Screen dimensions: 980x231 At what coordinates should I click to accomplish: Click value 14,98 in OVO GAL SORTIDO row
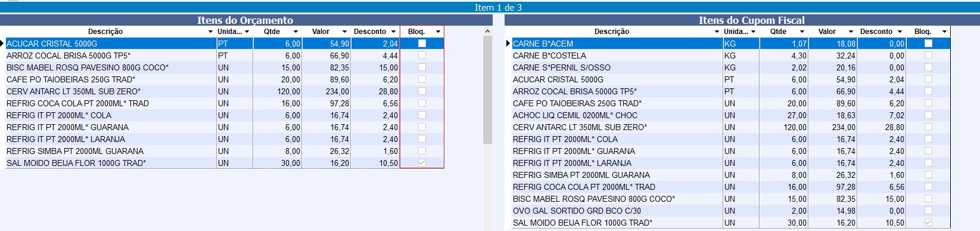[x=845, y=211]
